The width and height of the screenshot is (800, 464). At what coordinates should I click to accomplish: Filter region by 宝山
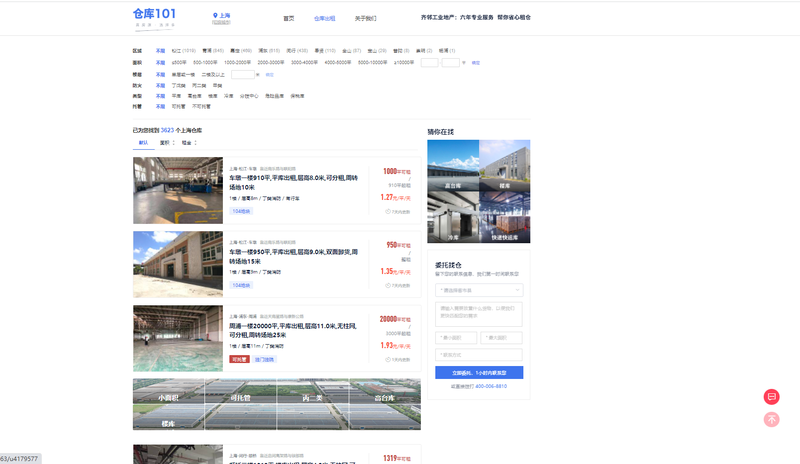point(377,51)
